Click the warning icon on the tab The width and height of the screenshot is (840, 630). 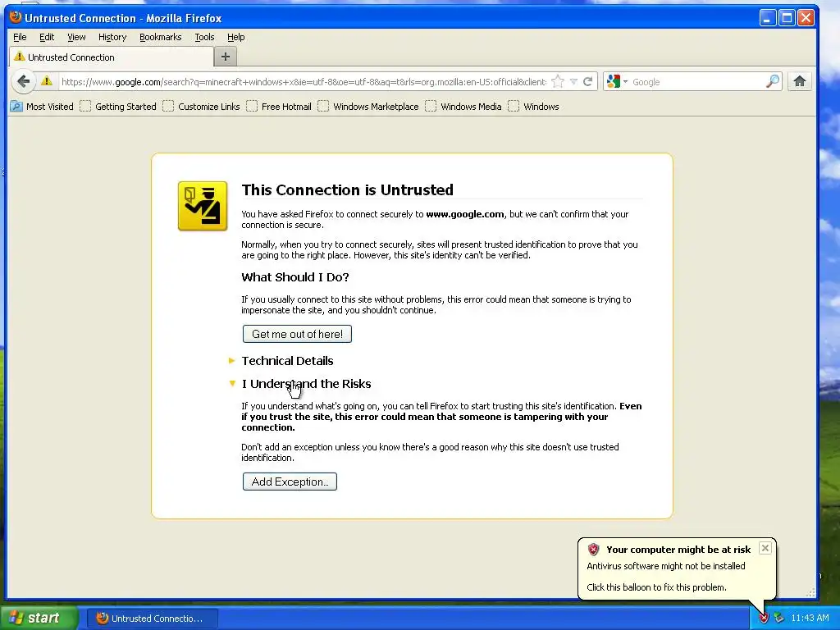click(x=20, y=57)
